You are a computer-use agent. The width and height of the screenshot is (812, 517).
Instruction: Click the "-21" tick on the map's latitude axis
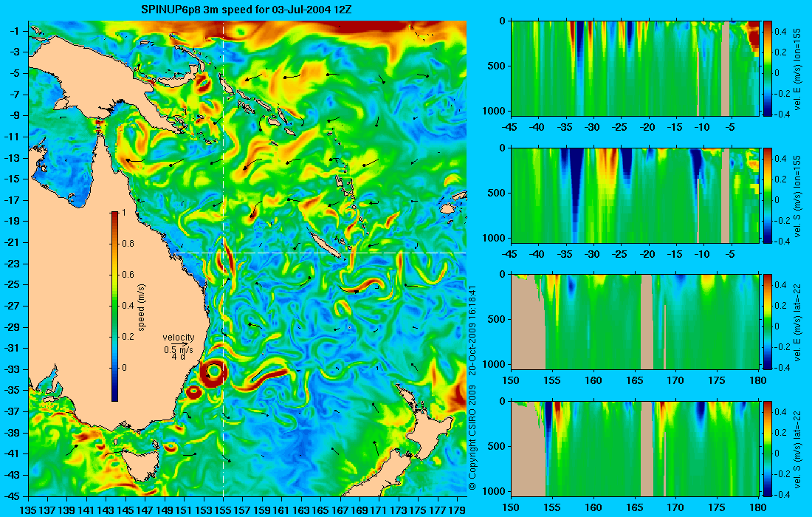click(x=13, y=242)
